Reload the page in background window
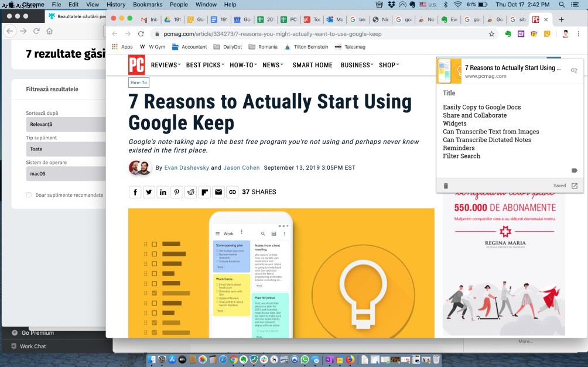Image resolution: width=588 pixels, height=367 pixels. pyautogui.click(x=36, y=31)
